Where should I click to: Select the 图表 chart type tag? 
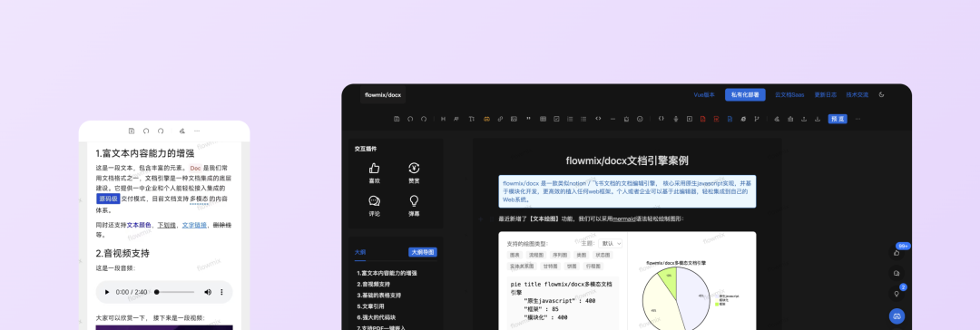(515, 255)
